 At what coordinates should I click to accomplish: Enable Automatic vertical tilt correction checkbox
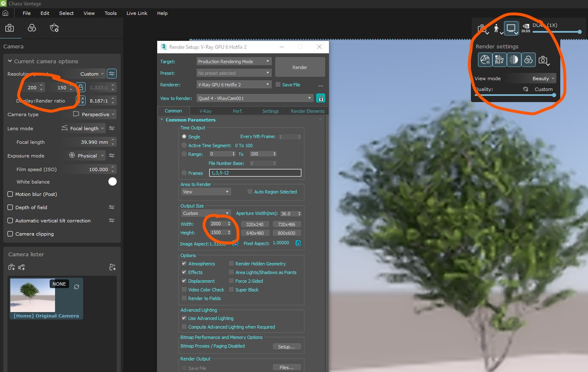pos(10,220)
